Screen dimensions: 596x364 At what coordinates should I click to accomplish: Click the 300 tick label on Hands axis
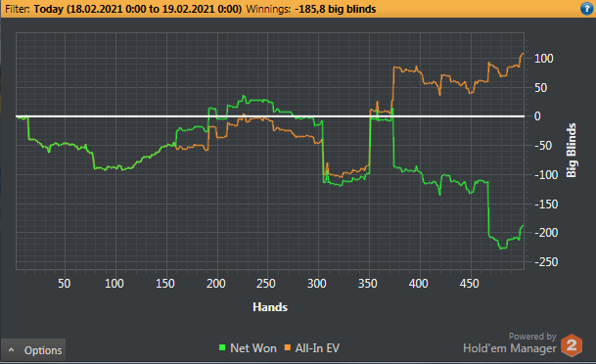coord(317,284)
